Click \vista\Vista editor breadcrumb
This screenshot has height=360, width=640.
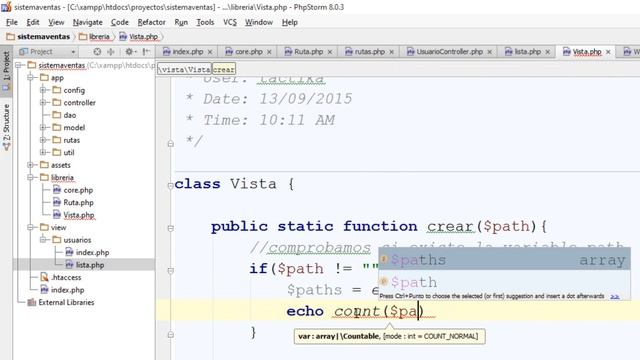(184, 69)
